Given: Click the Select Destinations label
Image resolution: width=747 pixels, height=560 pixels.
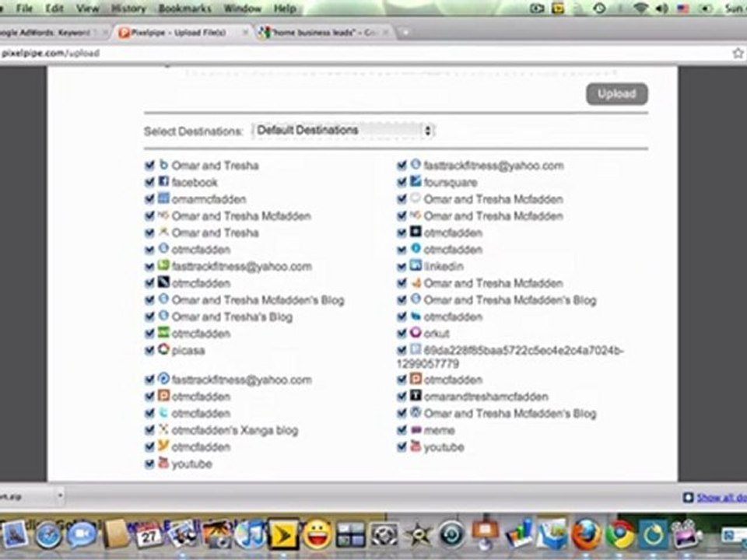Looking at the screenshot, I should pyautogui.click(x=194, y=131).
